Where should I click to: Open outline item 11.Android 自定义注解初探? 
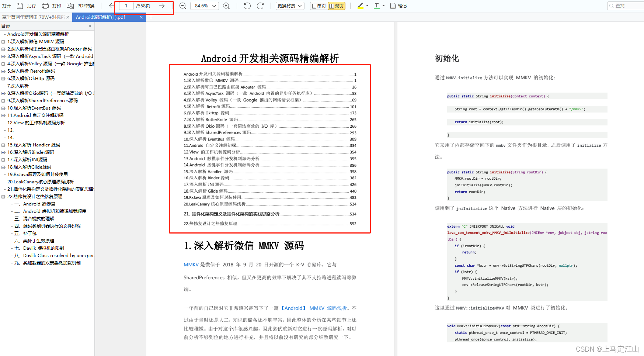click(x=35, y=115)
